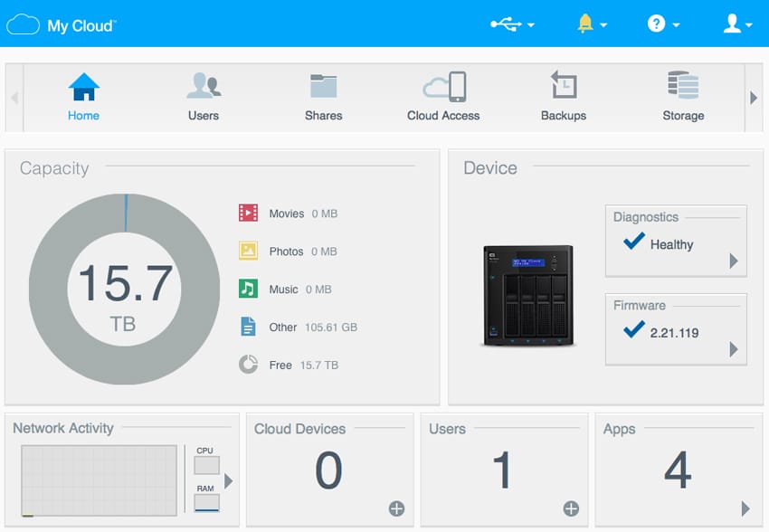The width and height of the screenshot is (769, 532).
Task: Click the Storage disk stack icon
Action: point(683,85)
